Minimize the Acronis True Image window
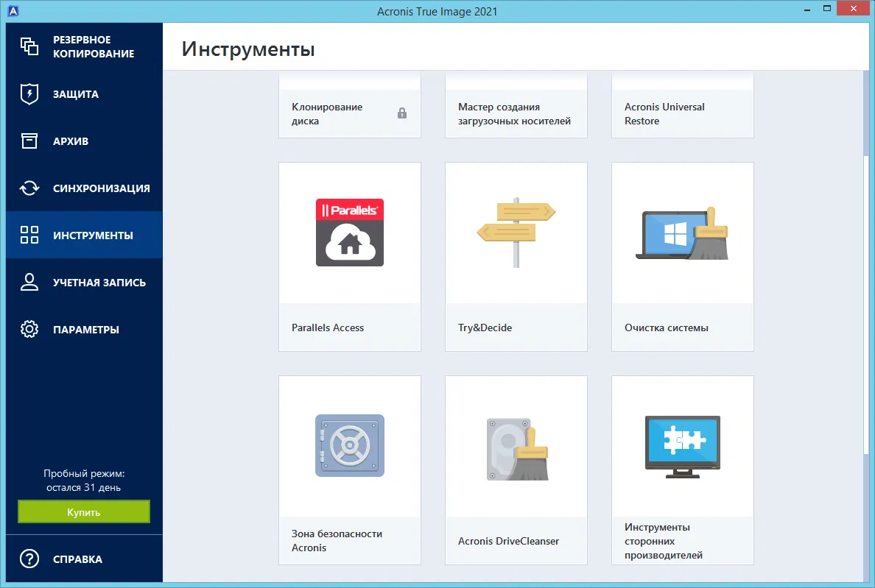 pyautogui.click(x=807, y=10)
